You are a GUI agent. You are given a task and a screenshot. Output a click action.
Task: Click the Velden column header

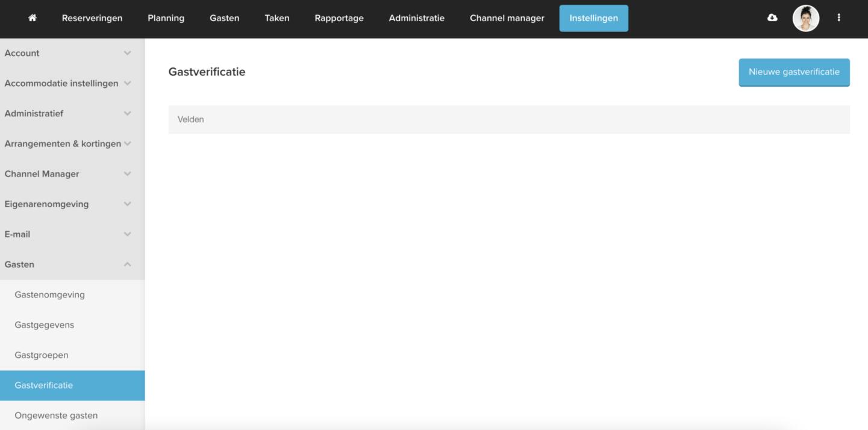191,119
